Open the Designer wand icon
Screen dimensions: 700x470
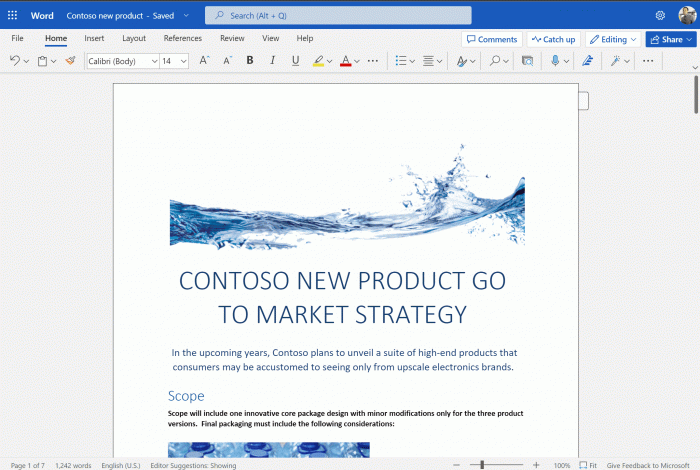pyautogui.click(x=616, y=61)
